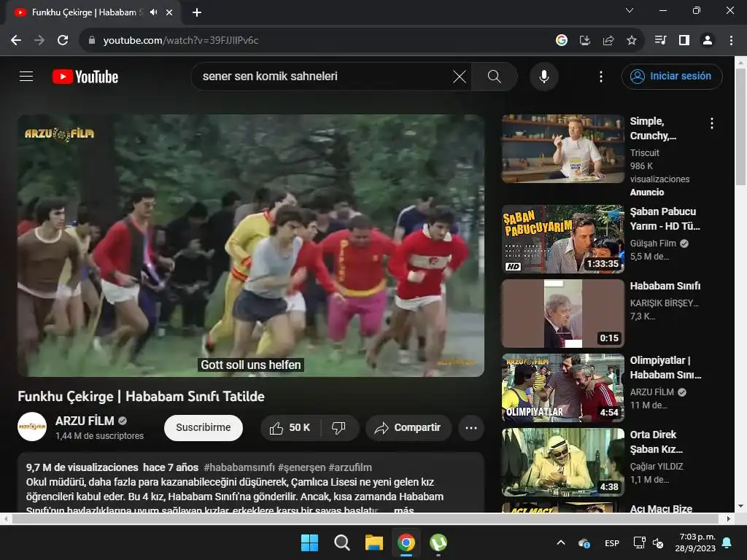This screenshot has width=747, height=560.
Task: Click the video player frame
Action: coord(251,246)
